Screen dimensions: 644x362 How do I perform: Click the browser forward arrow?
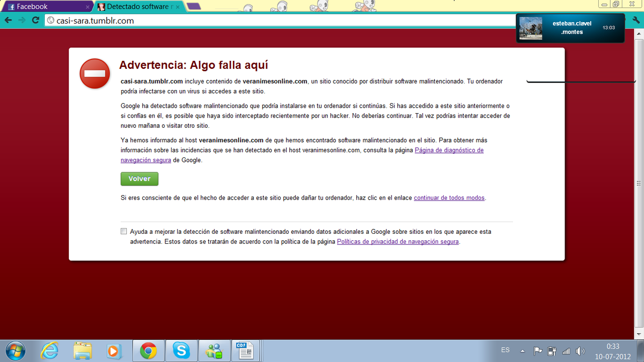(22, 20)
